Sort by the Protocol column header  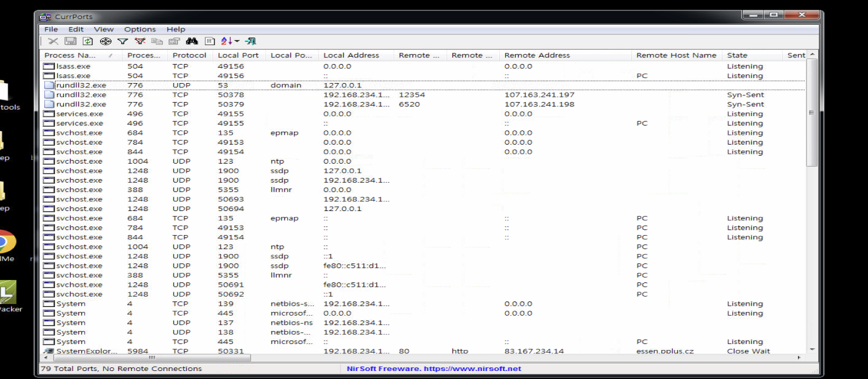tap(191, 55)
